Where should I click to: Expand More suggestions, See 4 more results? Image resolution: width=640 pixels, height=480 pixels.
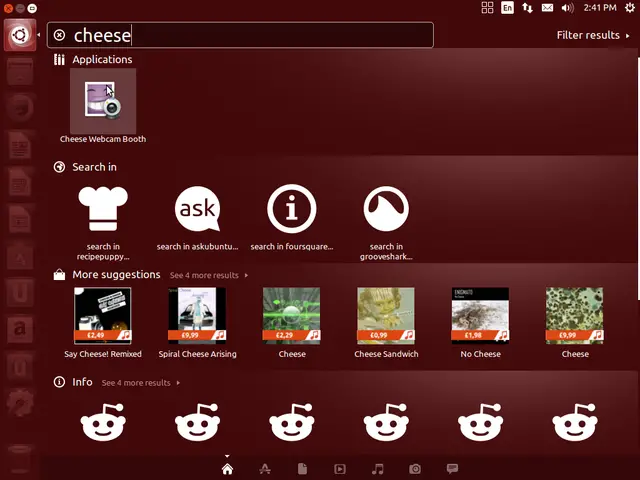tap(209, 276)
